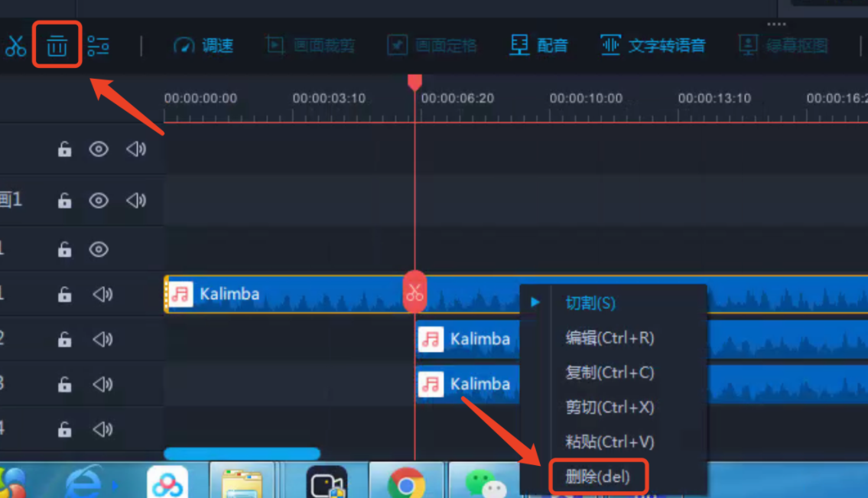The image size is (868, 498).
Task: Click the blue horizontal timeline scrollbar
Action: [242, 451]
